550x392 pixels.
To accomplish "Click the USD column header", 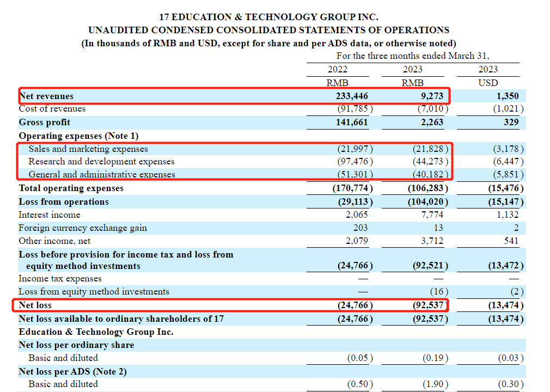I will pos(488,83).
